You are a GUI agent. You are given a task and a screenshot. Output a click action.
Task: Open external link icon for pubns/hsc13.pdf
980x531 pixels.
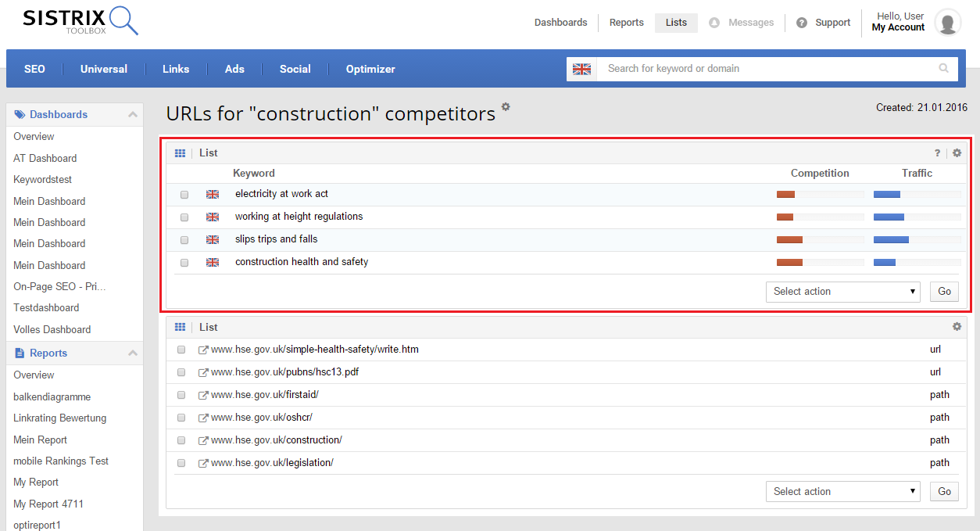[203, 372]
